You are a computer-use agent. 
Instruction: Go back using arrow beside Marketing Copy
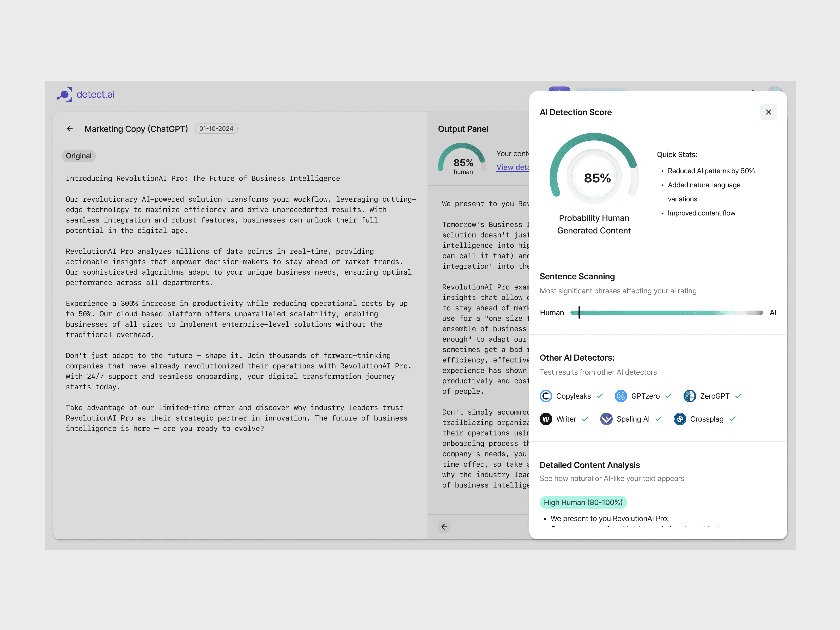pos(70,129)
